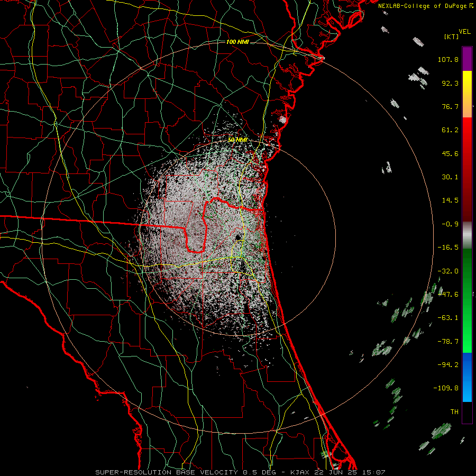Click the VEL legend title
Viewport: 476px width, 476px height.
click(465, 32)
